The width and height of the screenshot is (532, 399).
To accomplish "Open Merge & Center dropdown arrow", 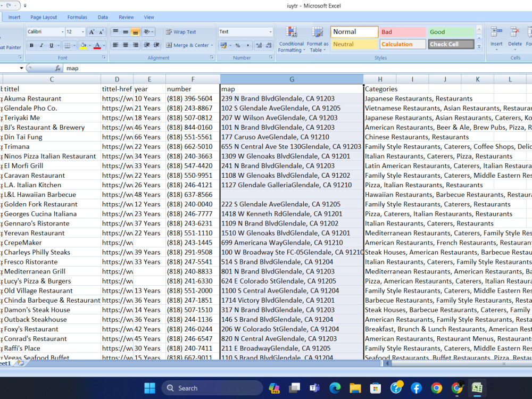I will pos(212,45).
